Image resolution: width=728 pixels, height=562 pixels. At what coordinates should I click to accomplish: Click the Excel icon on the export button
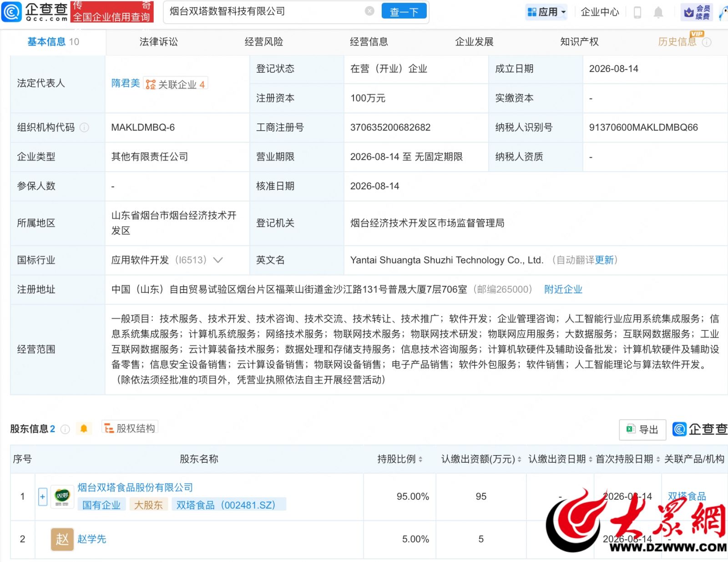coord(631,429)
